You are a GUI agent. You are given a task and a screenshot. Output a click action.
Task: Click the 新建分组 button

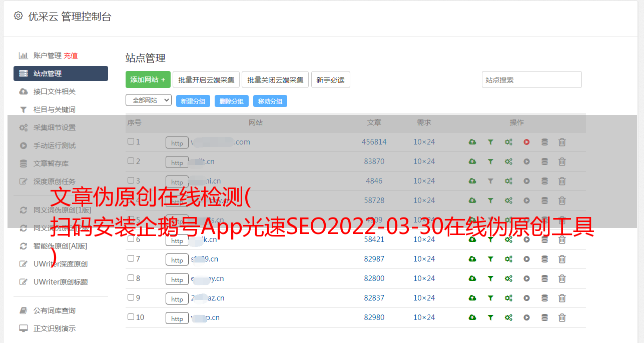[x=193, y=101]
